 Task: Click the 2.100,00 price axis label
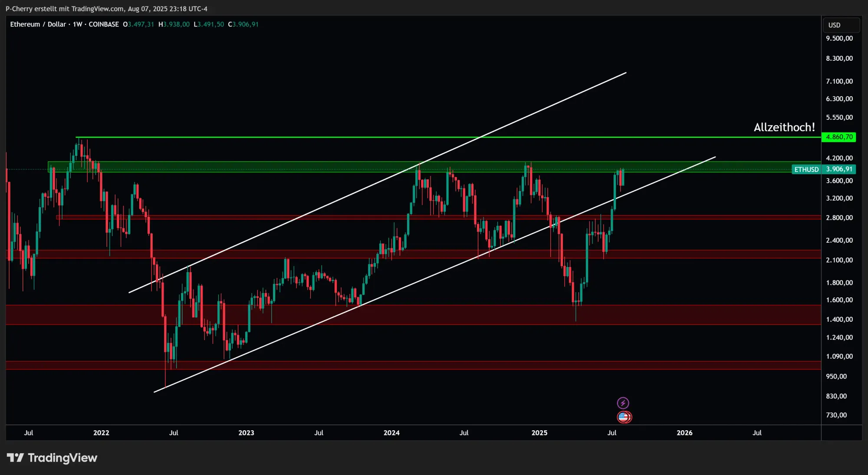point(839,260)
